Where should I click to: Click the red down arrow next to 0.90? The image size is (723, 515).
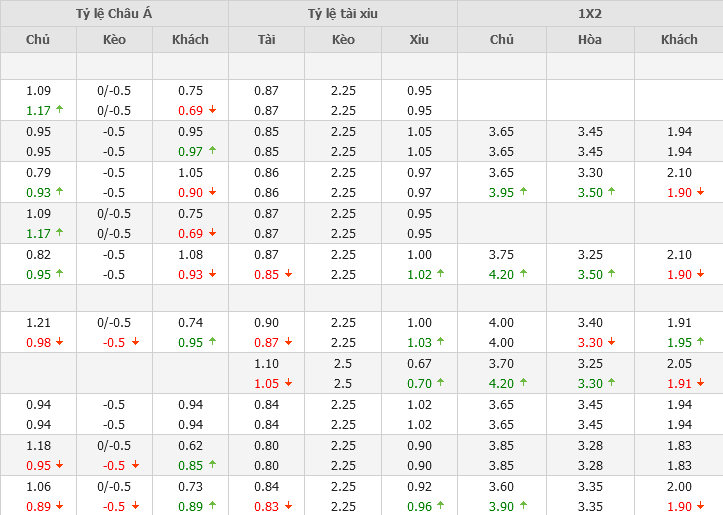(212, 192)
